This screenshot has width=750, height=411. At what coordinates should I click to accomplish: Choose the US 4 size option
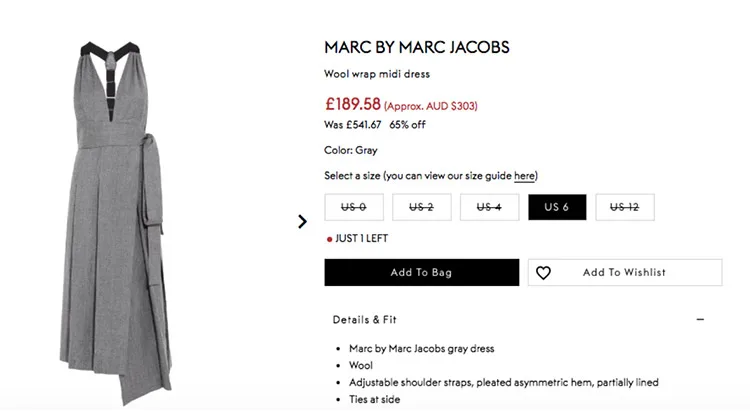(489, 207)
